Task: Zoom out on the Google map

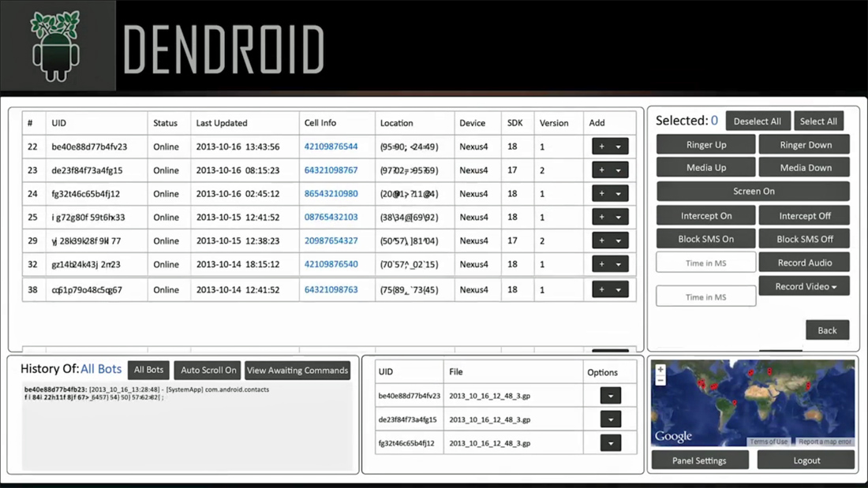Action: pos(660,381)
